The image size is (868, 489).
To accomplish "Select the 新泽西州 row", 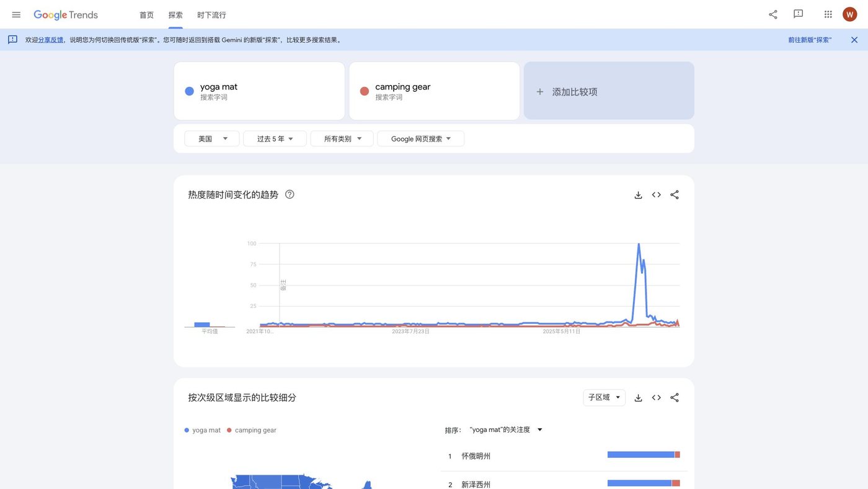I will click(564, 483).
